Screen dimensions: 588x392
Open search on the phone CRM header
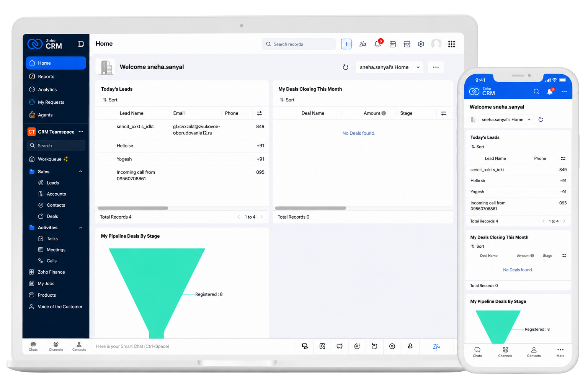[536, 91]
